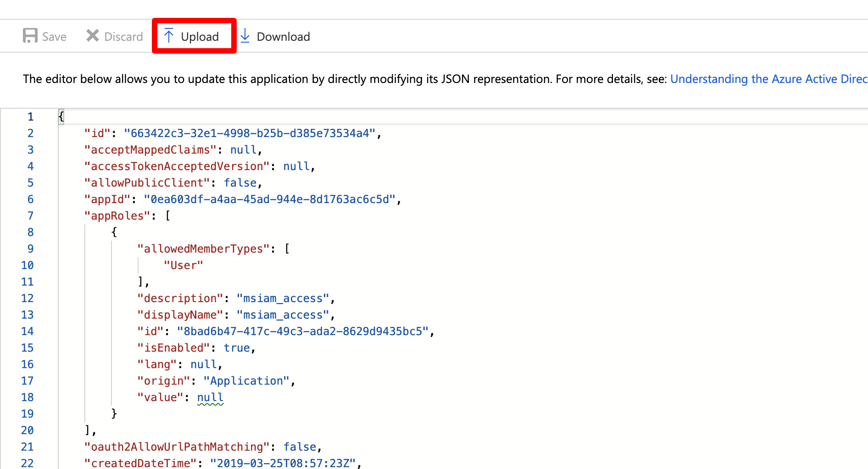Click the "oauth2AllowUrlPathMatching" key
The image size is (868, 469).
point(177,447)
